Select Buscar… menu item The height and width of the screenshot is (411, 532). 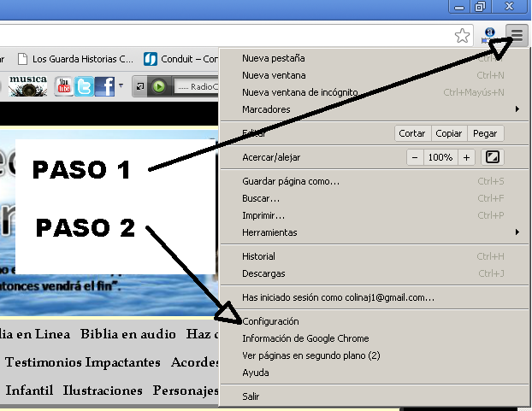point(375,198)
